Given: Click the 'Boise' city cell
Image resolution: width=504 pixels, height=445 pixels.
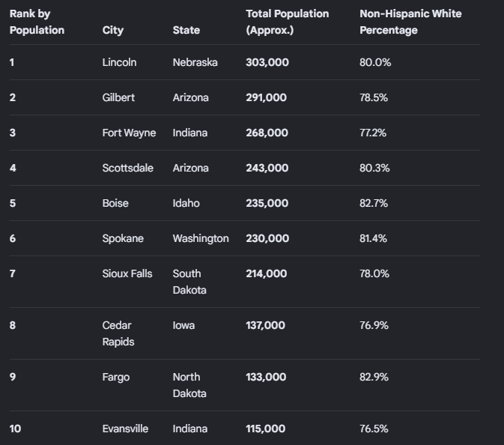Looking at the screenshot, I should [x=115, y=203].
